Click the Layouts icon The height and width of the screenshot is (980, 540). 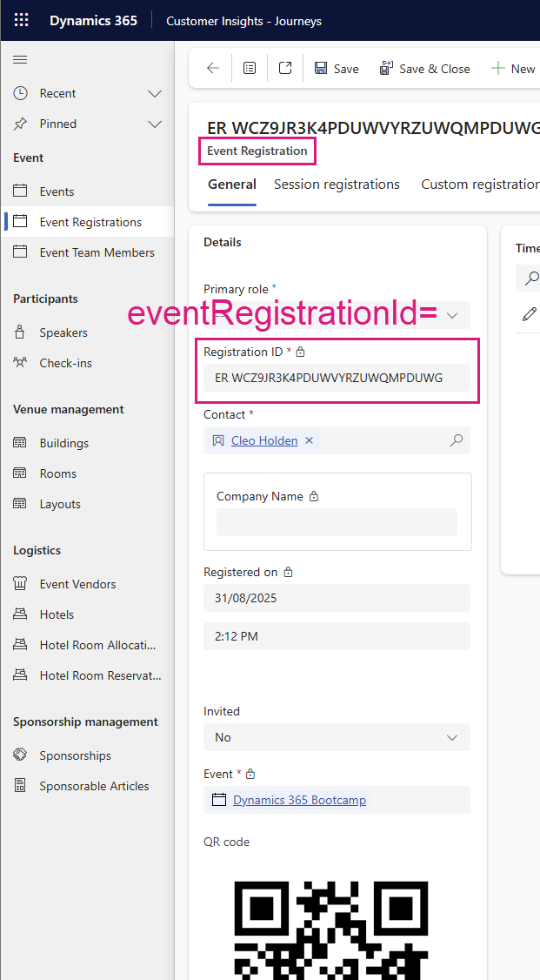tap(20, 504)
